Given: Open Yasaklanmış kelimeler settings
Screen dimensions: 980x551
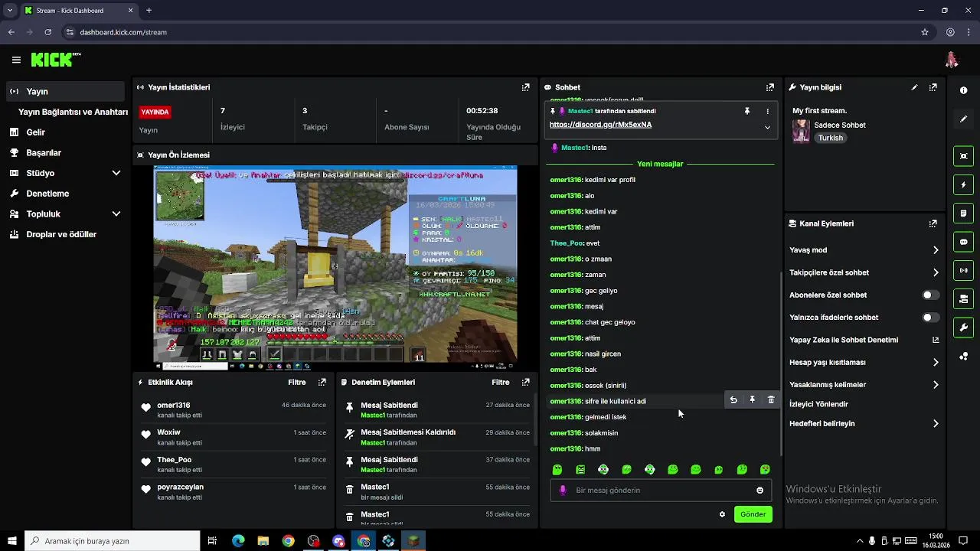Looking at the screenshot, I should pos(864,385).
